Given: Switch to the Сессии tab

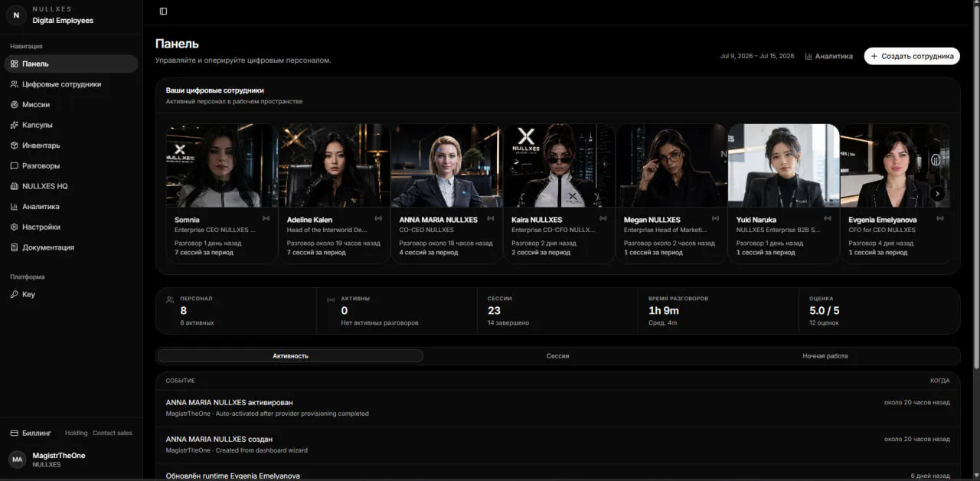Looking at the screenshot, I should 557,355.
